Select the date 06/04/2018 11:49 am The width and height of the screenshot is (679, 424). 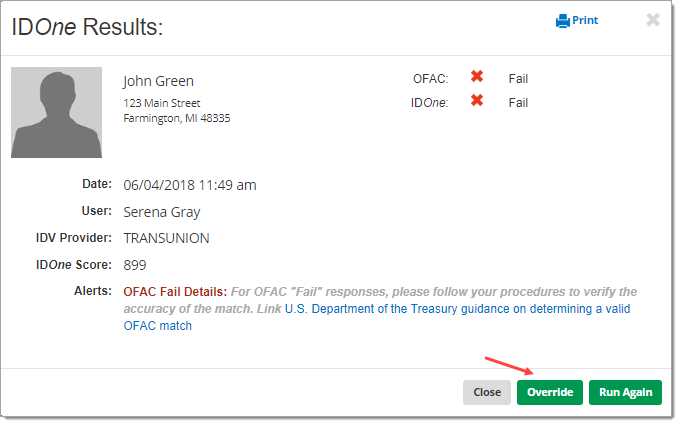coord(190,185)
